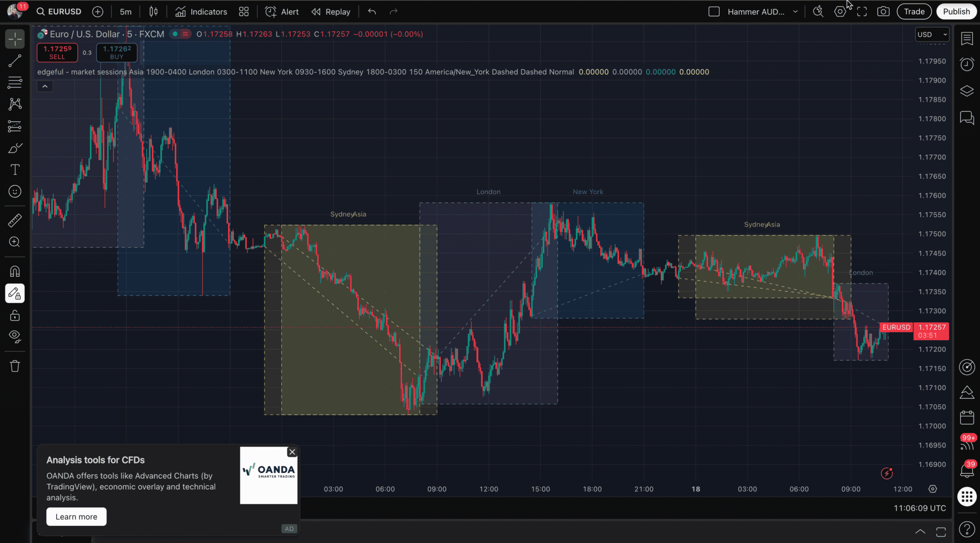Click the red SELL price box

click(57, 52)
